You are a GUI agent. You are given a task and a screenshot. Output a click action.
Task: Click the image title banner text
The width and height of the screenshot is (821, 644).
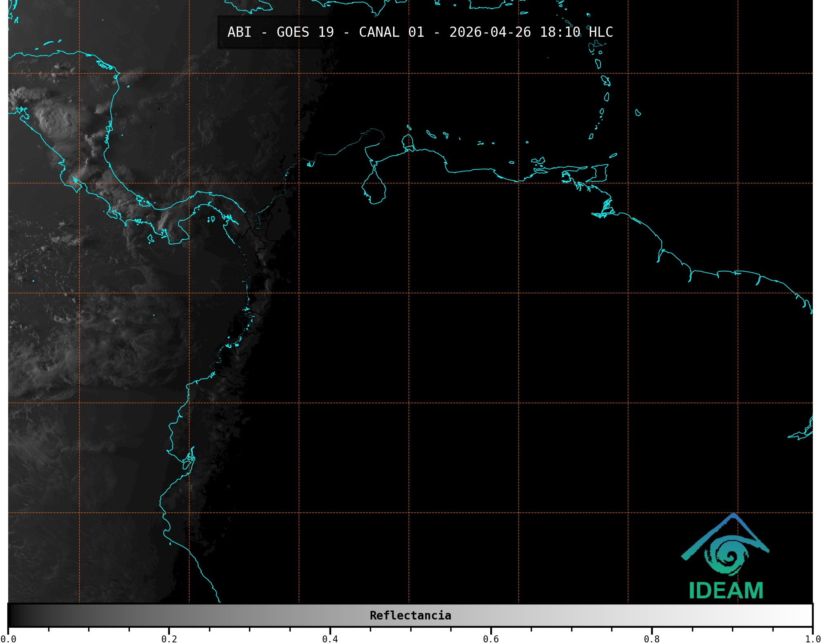tap(420, 32)
